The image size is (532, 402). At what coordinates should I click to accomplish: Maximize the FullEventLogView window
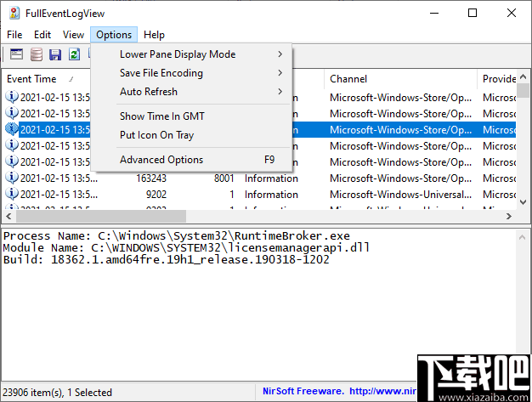[x=473, y=14]
